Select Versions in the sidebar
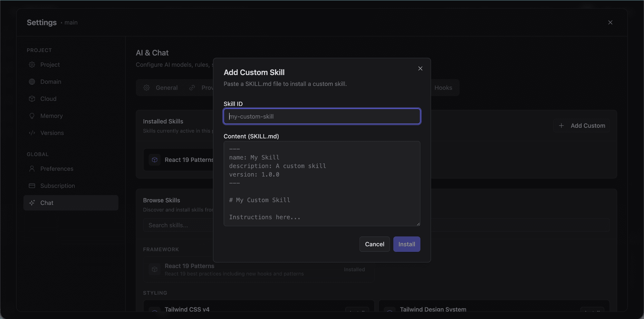 [71, 133]
